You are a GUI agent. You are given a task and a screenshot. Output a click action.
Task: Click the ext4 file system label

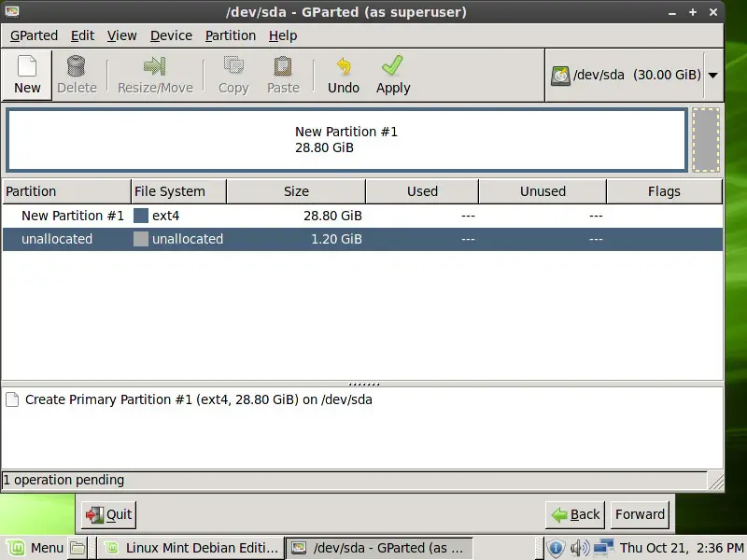coord(166,216)
